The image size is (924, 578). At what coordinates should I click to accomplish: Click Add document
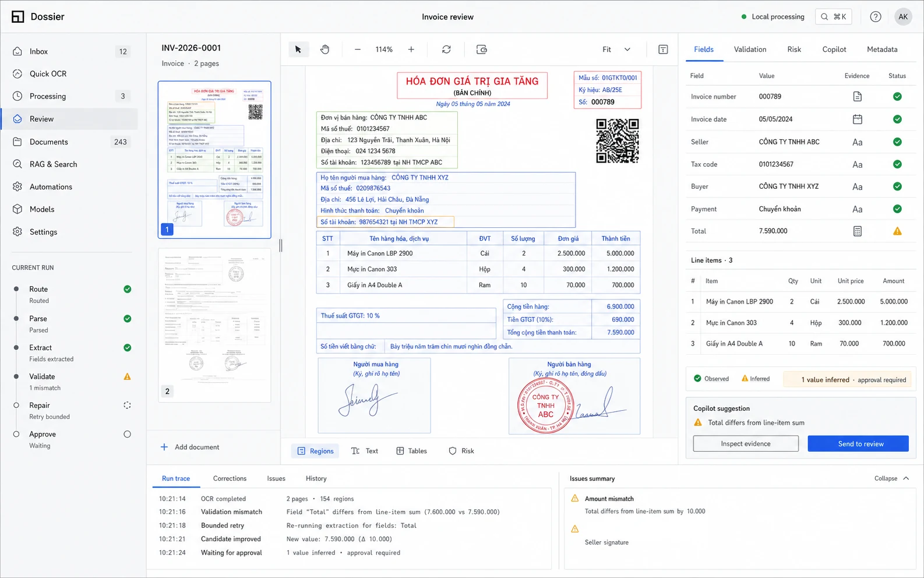pos(190,447)
